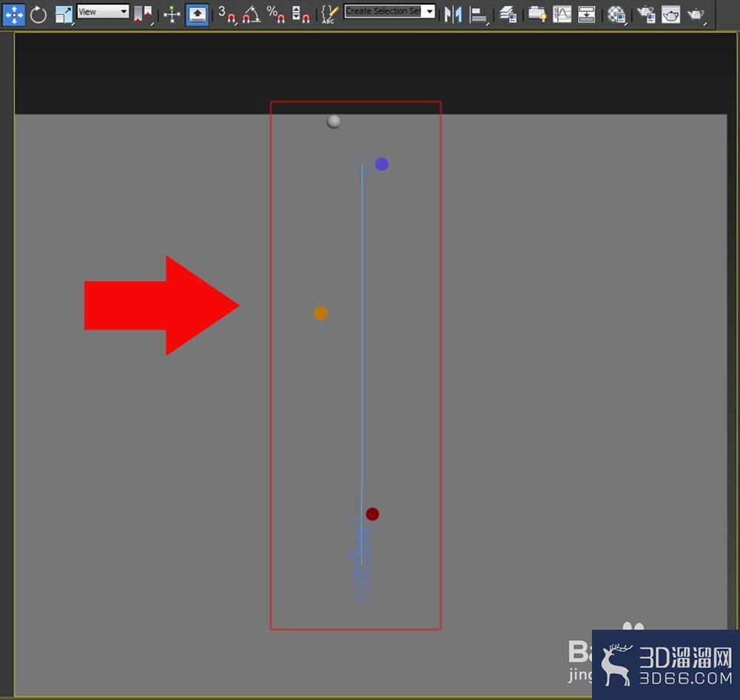Expand the named selection sets dropdown arrow
The image size is (740, 700).
click(x=429, y=11)
